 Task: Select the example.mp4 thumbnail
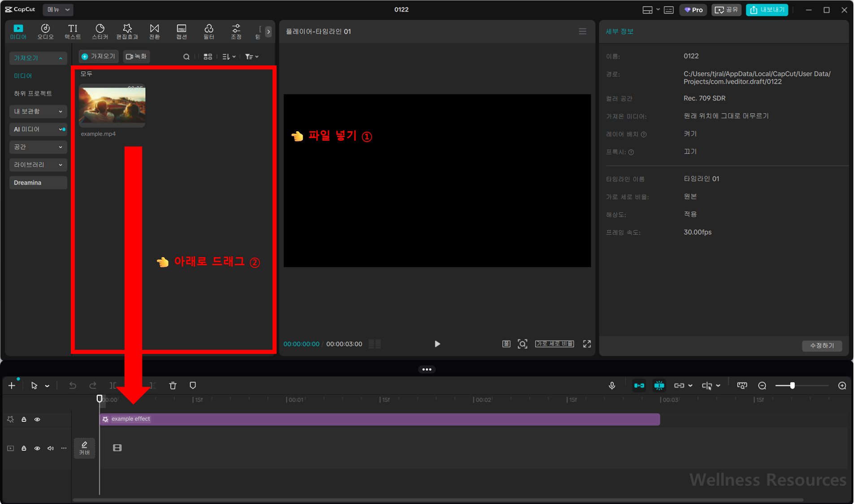tap(112, 105)
